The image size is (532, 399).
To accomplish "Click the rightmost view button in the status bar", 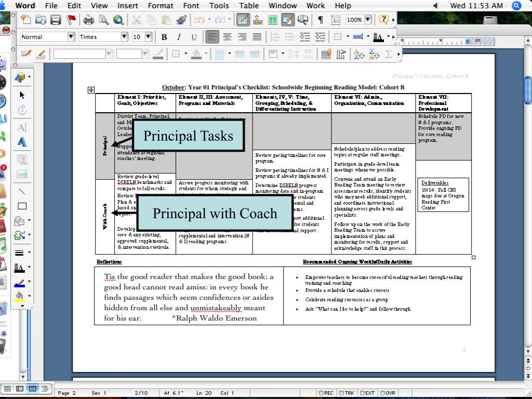I will 45,389.
